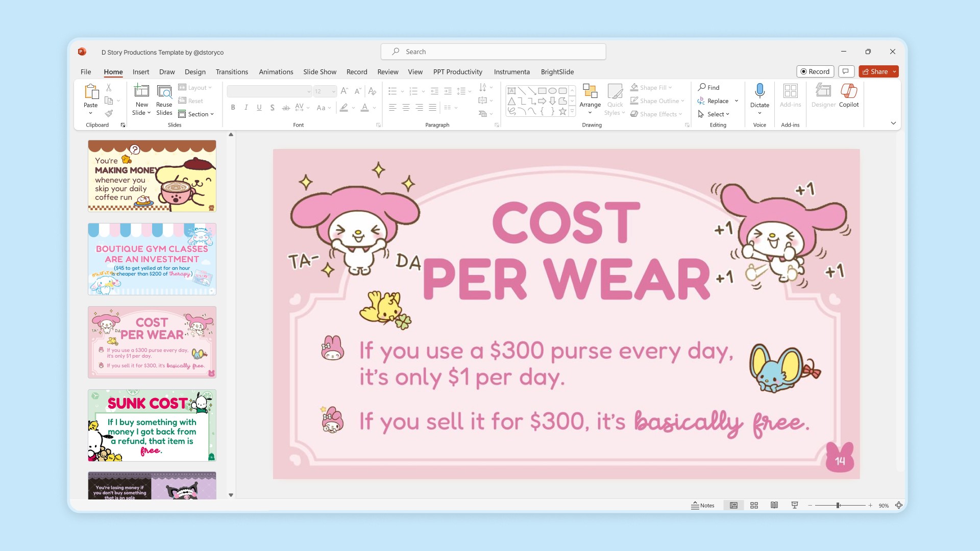Image resolution: width=980 pixels, height=551 pixels.
Task: Click the Format Painter brush icon
Action: pos(109,113)
